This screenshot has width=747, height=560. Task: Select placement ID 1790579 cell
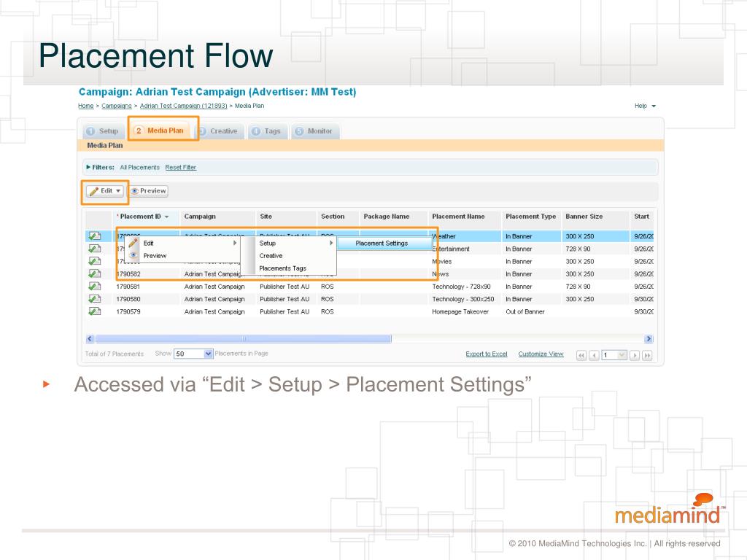[x=128, y=311]
